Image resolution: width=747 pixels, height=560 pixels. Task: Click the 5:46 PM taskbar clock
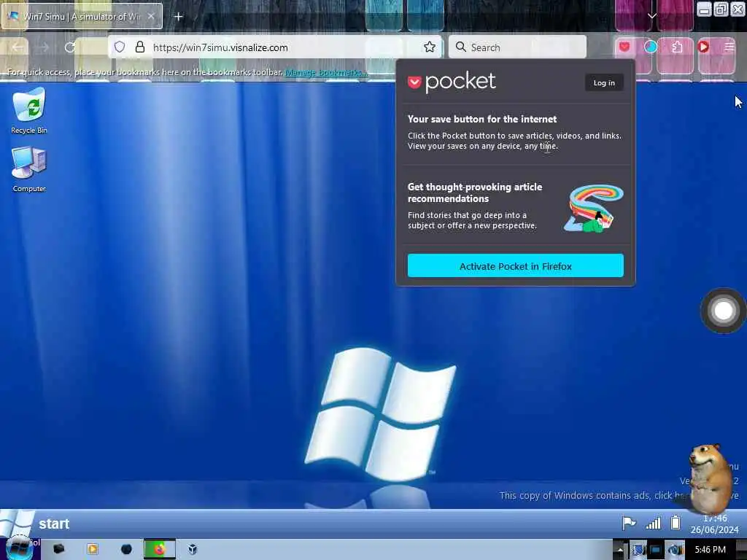click(x=710, y=550)
